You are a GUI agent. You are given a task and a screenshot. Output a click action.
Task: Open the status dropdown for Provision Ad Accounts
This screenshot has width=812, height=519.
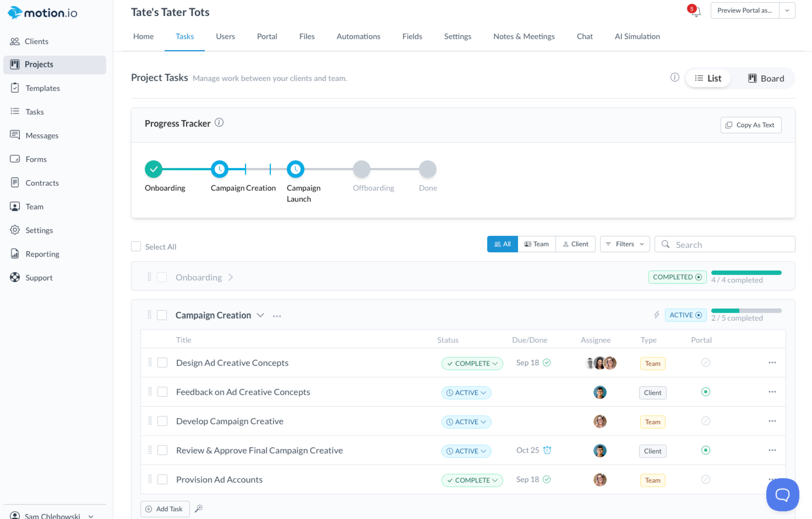click(472, 480)
